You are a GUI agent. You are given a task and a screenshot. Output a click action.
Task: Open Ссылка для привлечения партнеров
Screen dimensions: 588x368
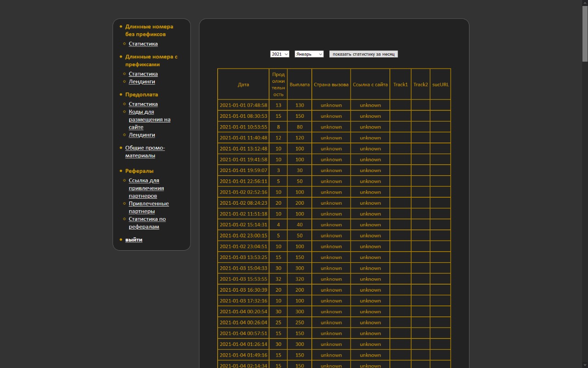click(146, 188)
